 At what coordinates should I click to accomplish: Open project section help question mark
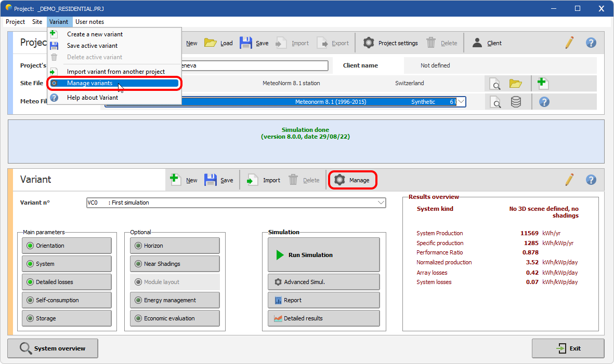click(x=591, y=43)
